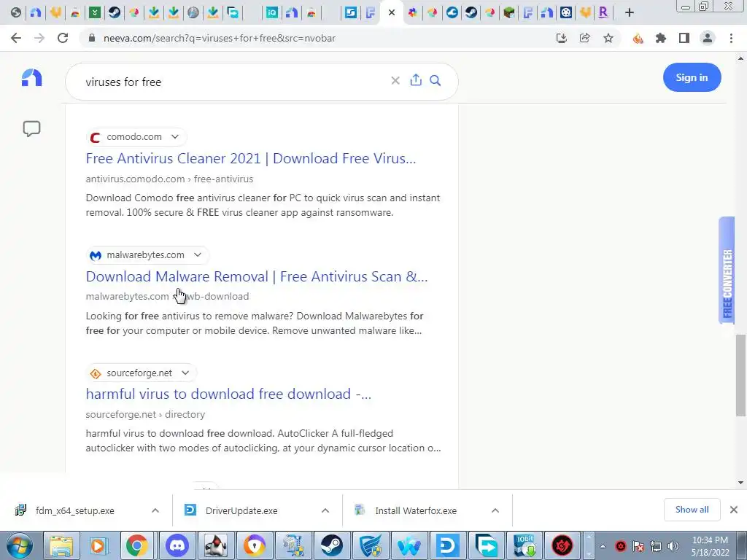Open the Install Waterfox.exe download
The image size is (747, 560).
click(x=416, y=510)
